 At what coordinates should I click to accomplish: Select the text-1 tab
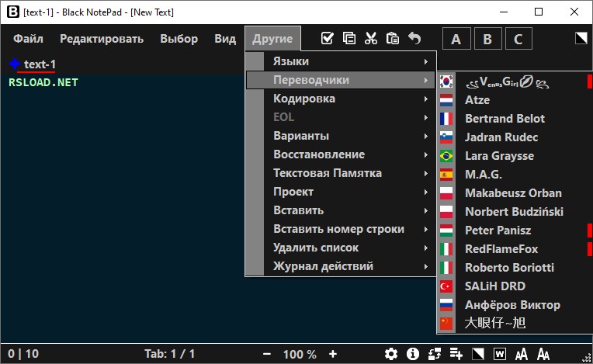(40, 64)
